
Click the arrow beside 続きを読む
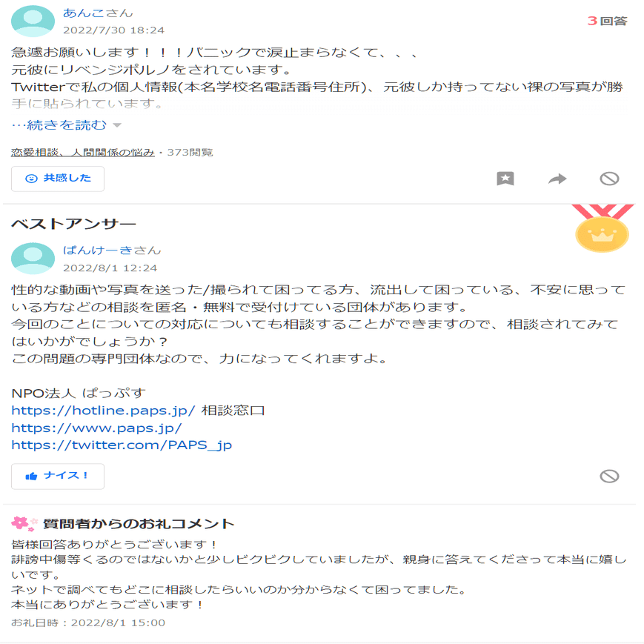117,125
